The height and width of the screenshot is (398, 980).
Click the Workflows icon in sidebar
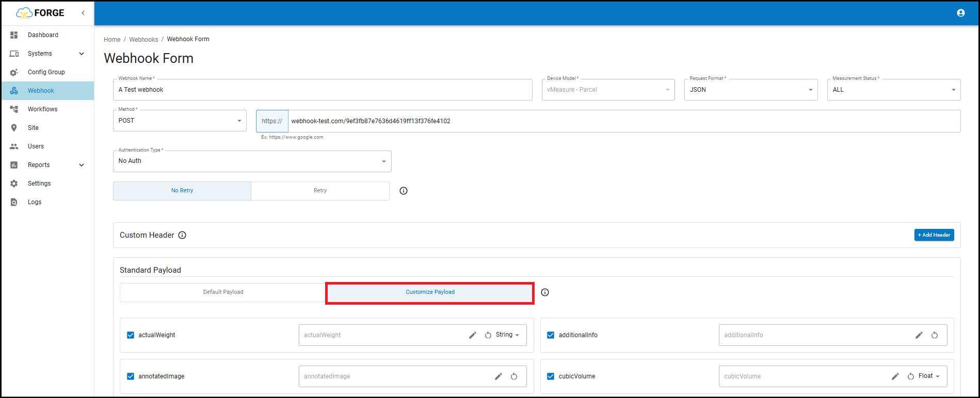(14, 109)
